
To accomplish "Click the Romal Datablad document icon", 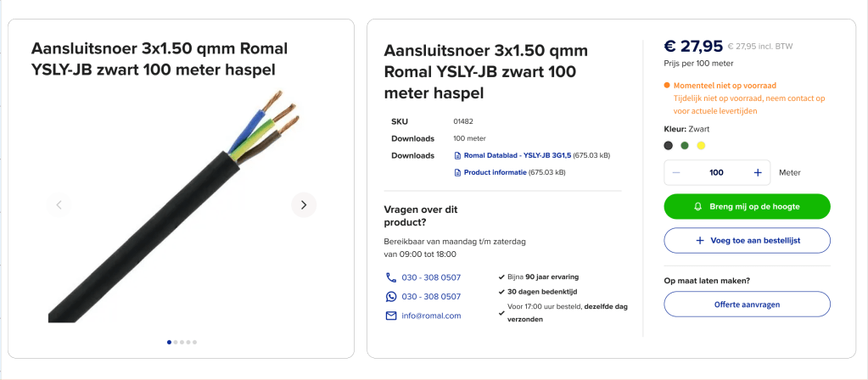I will [458, 155].
